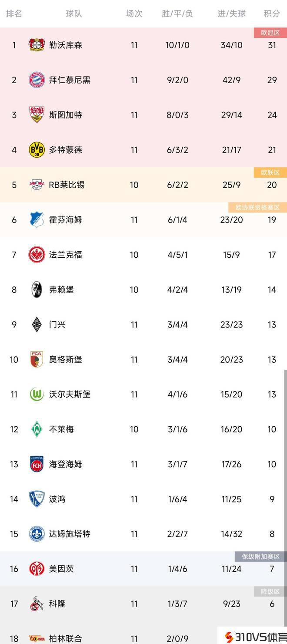The height and width of the screenshot is (644, 287).
Task: Tap the Heidenheim FCH badge
Action: click(37, 464)
